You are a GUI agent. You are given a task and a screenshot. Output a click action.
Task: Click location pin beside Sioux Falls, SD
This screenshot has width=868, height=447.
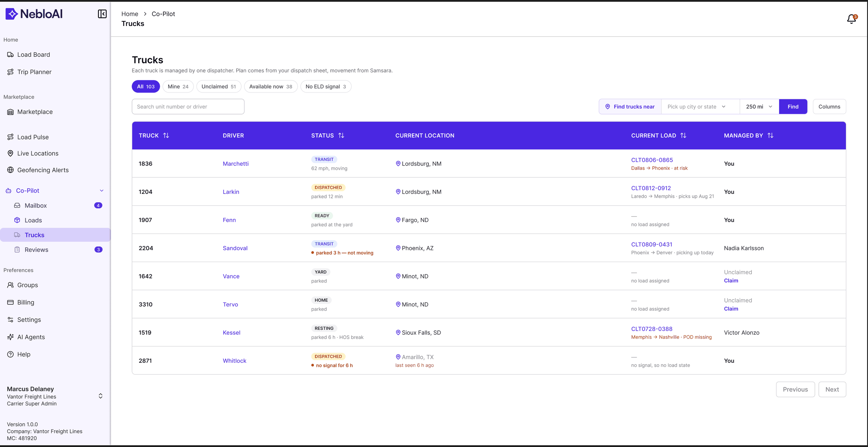pyautogui.click(x=398, y=332)
